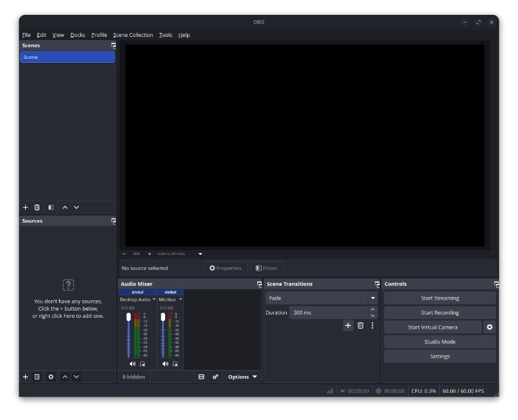Screen dimensions: 518x420
Task: Toggle Desktop Audio monitoring headphone icon
Action: (x=142, y=364)
